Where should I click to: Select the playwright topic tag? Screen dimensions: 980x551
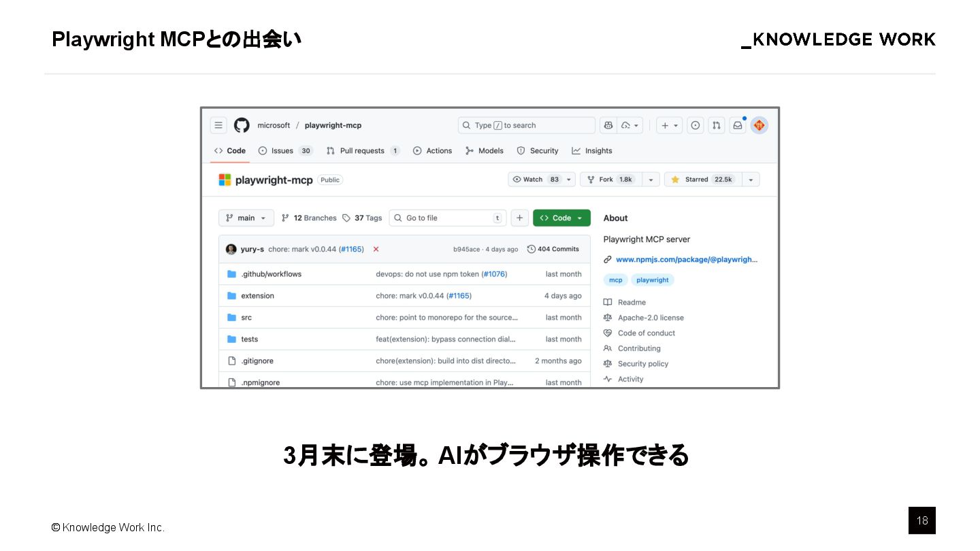652,280
